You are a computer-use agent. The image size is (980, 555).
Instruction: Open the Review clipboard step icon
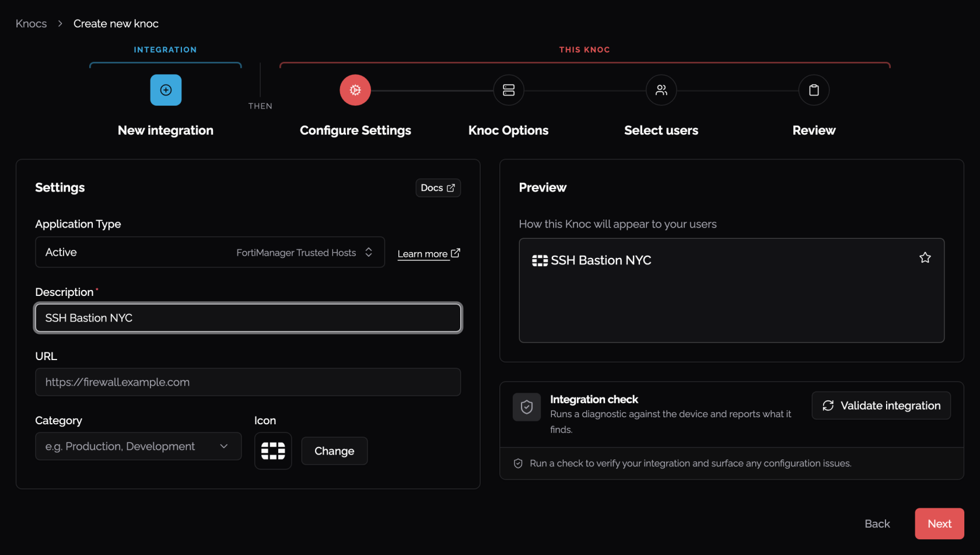[x=814, y=90]
